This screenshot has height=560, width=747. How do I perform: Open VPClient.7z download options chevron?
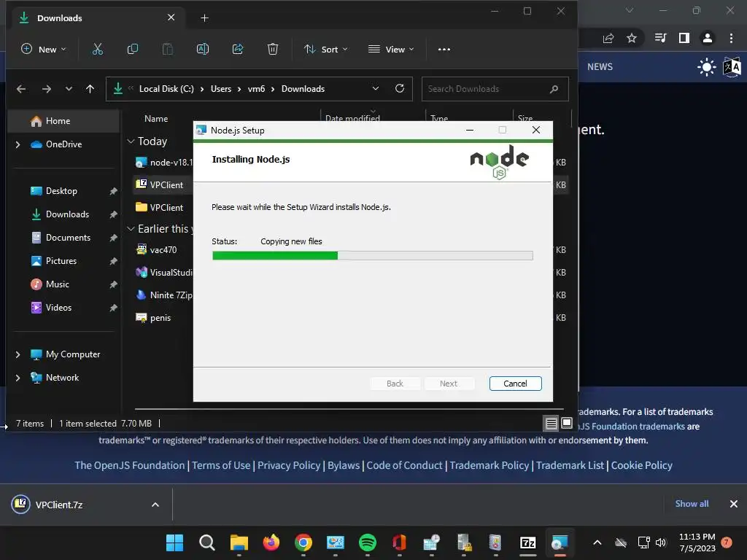pyautogui.click(x=155, y=505)
